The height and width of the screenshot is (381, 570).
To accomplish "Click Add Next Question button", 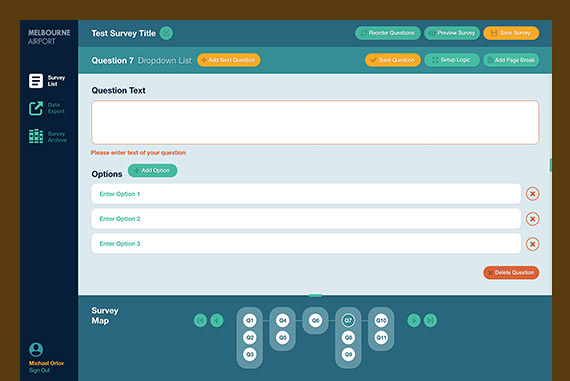I will (x=229, y=60).
